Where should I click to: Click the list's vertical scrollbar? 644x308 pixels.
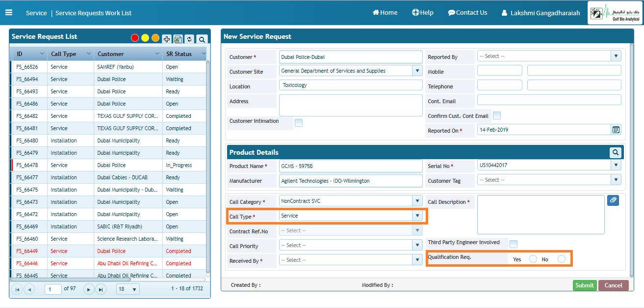(x=208, y=167)
